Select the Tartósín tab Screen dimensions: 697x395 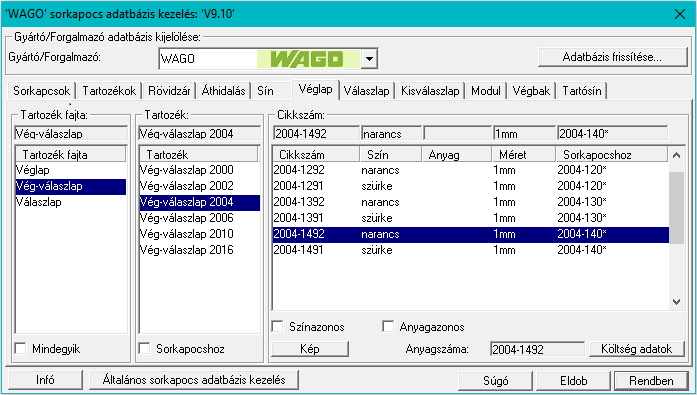[x=582, y=91]
